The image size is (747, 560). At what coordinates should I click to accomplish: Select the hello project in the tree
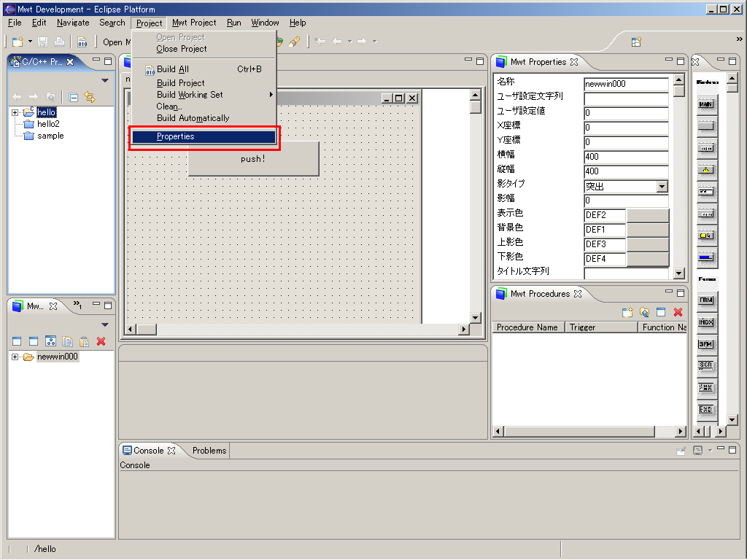[x=47, y=112]
